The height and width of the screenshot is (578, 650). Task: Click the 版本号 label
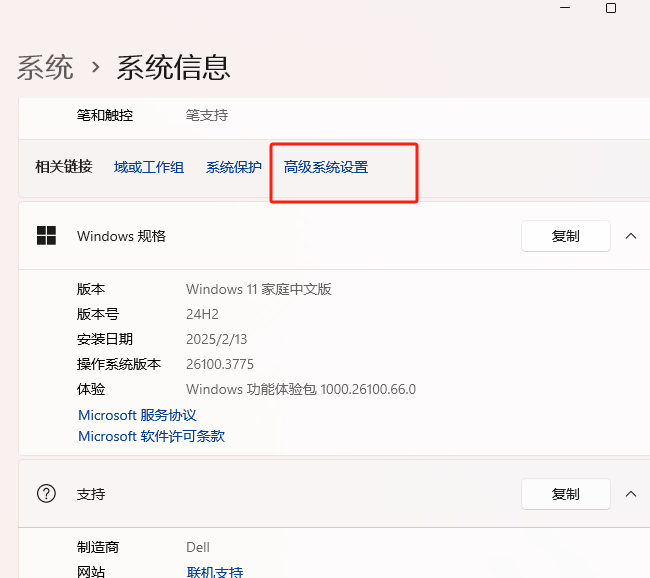tap(98, 314)
